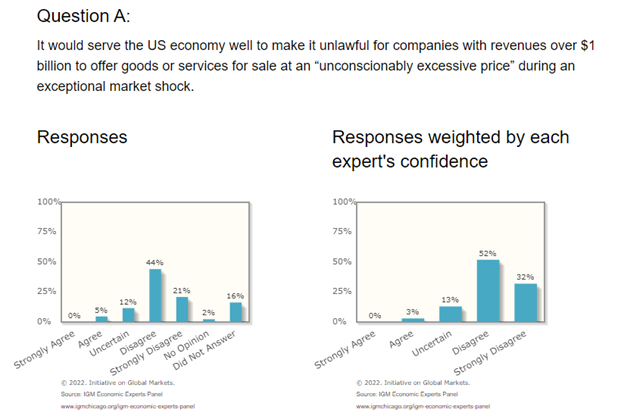
Task: Click the 3% Agree bar in weighted chart
Action: coord(412,320)
